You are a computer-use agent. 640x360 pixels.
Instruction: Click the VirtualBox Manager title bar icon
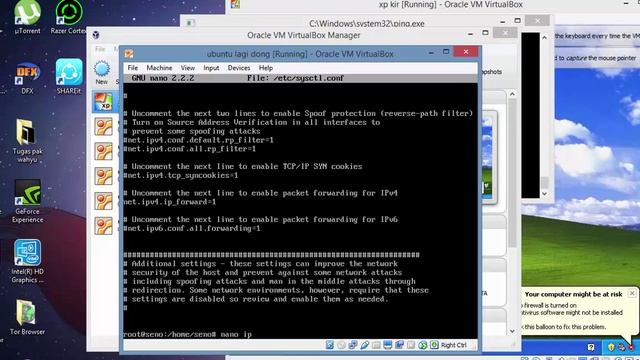pos(96,35)
